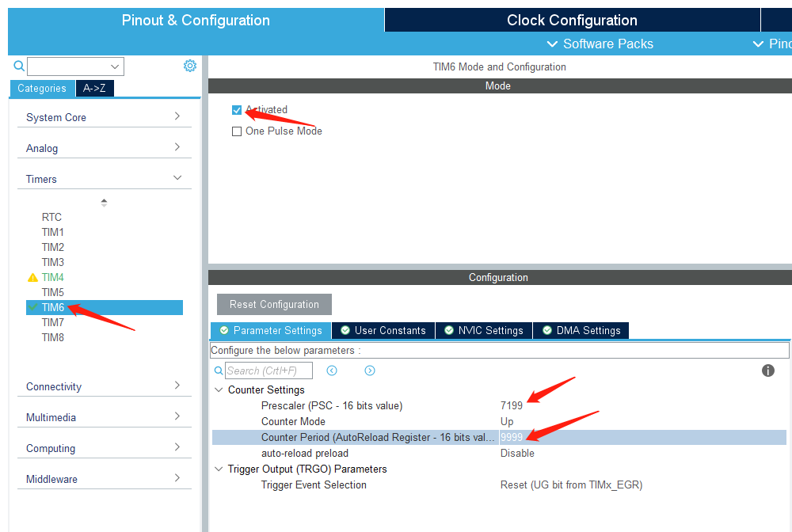Select TIM4 in the Timers list

point(52,278)
